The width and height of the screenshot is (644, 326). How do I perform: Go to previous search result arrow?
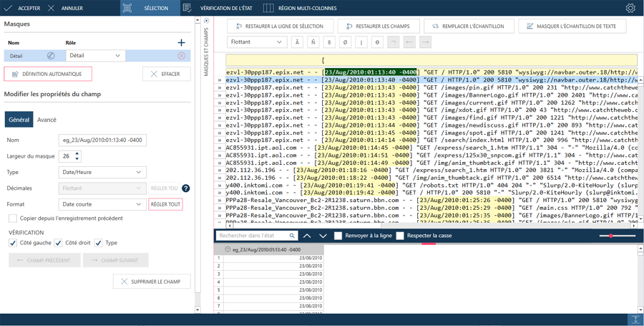[x=307, y=236]
